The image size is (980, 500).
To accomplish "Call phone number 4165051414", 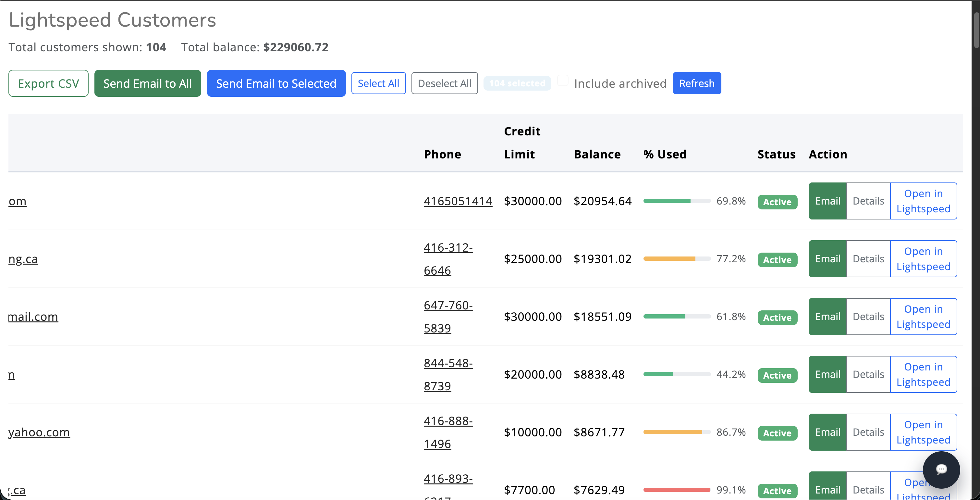I will 458,201.
